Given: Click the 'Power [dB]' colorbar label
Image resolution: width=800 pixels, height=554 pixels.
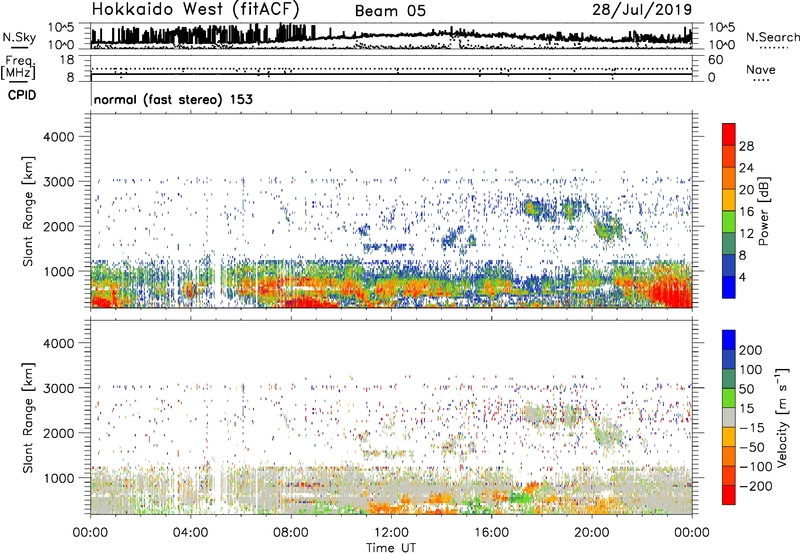Looking at the screenshot, I should click(x=764, y=211).
